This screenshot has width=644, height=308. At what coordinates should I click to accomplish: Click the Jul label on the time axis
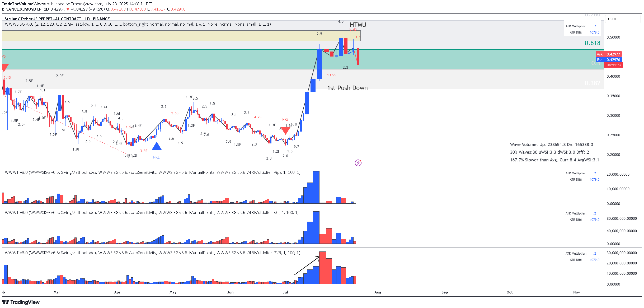tap(285, 292)
